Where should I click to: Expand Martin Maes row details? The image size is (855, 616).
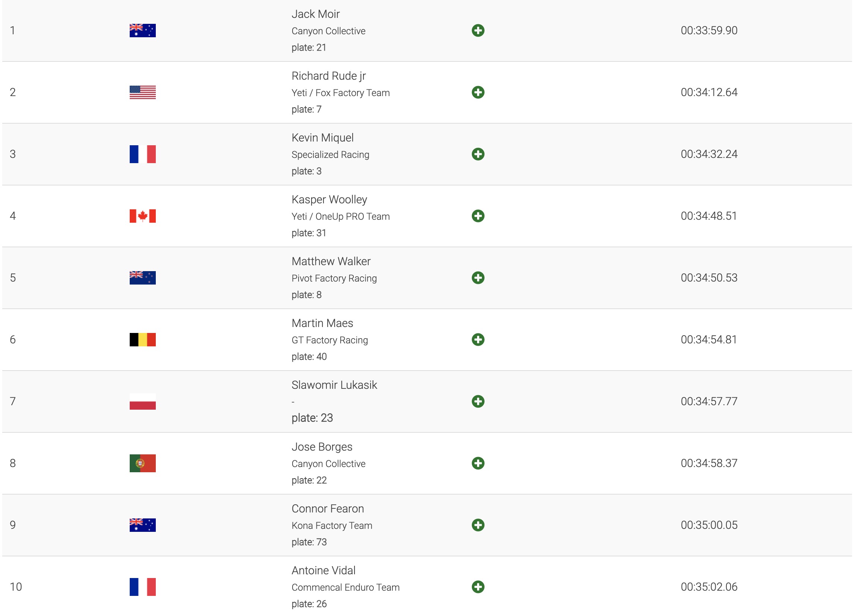click(x=478, y=339)
